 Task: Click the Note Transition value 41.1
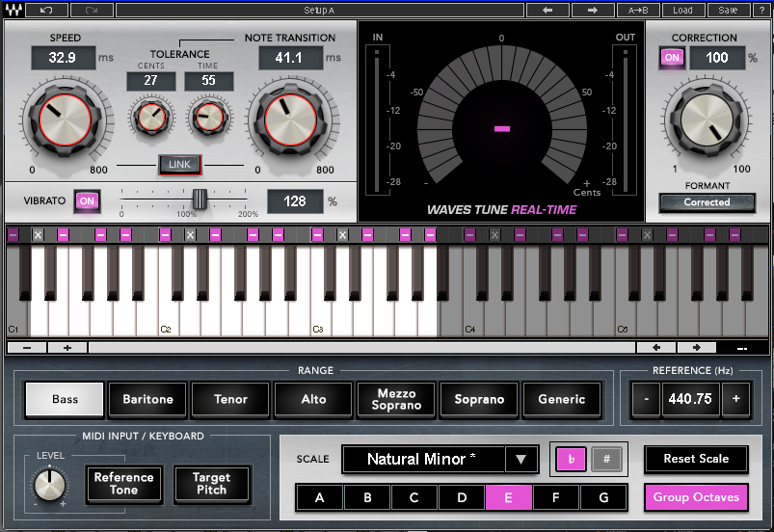tap(291, 58)
